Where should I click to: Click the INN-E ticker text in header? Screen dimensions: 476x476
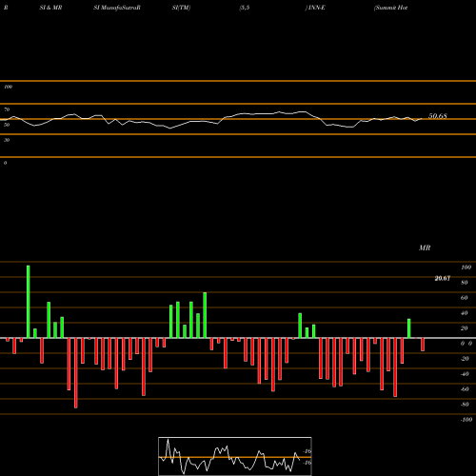[315, 8]
